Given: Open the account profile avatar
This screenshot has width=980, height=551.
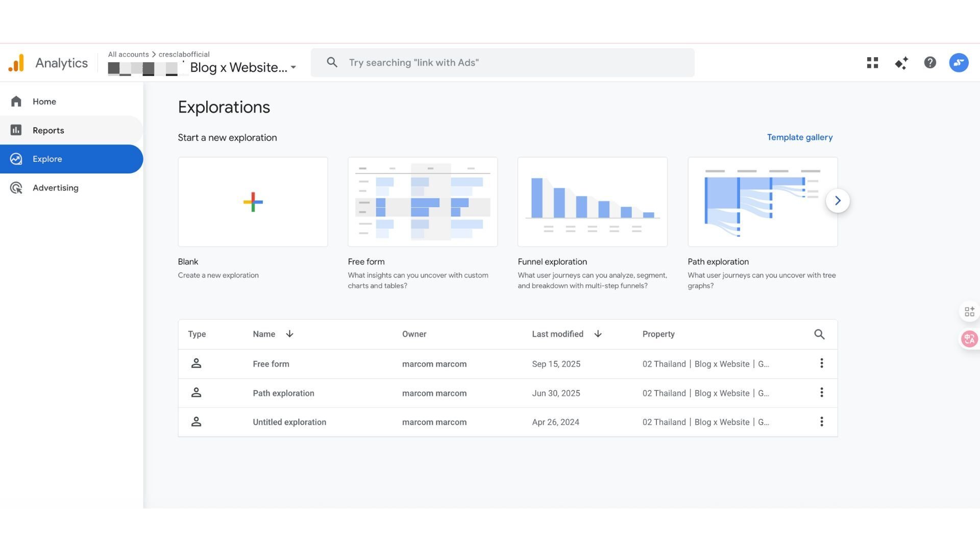Looking at the screenshot, I should [959, 63].
